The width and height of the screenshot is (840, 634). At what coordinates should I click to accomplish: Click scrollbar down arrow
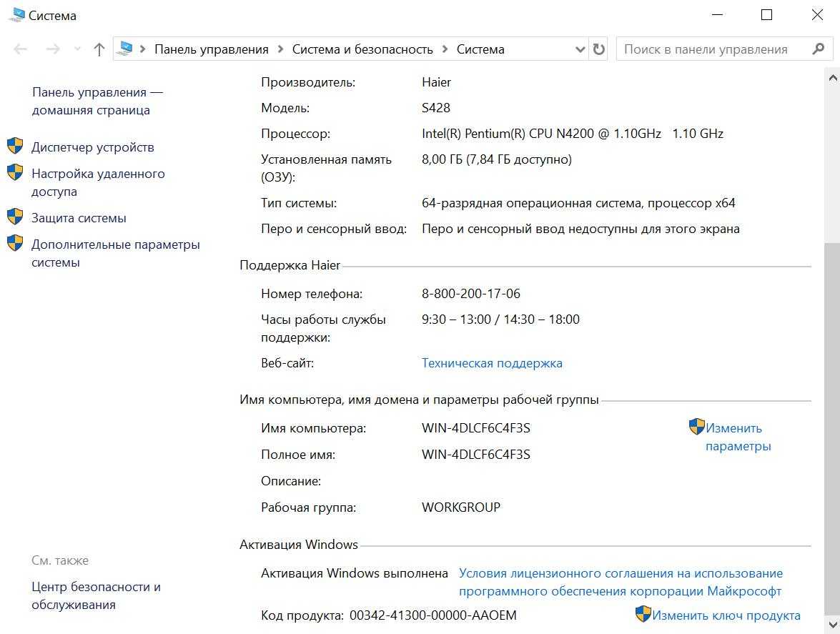click(833, 625)
